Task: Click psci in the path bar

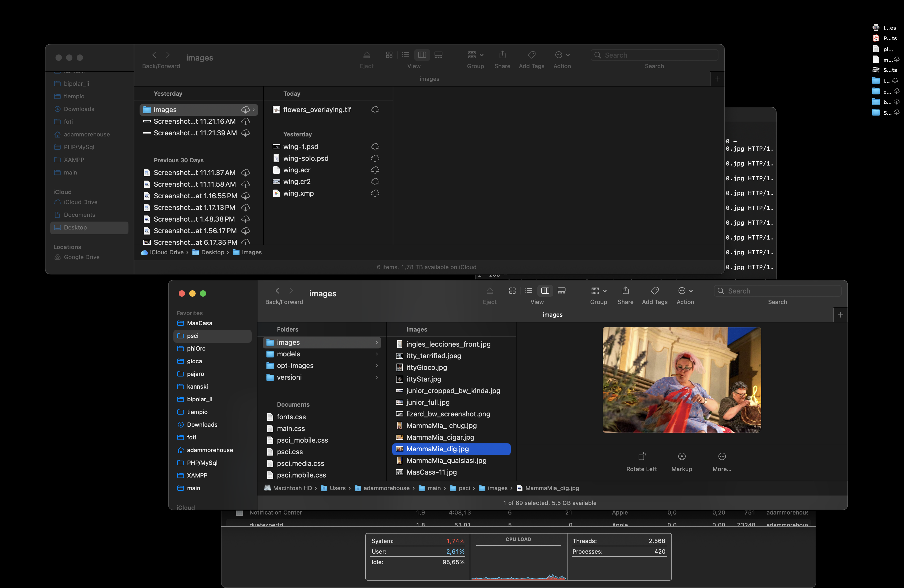Action: (x=464, y=488)
